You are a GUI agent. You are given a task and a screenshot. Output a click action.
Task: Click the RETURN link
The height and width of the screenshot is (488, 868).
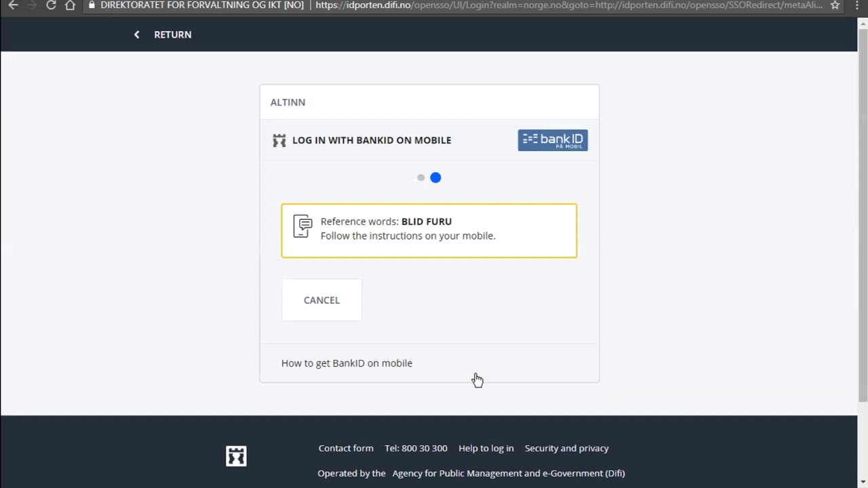pos(172,35)
